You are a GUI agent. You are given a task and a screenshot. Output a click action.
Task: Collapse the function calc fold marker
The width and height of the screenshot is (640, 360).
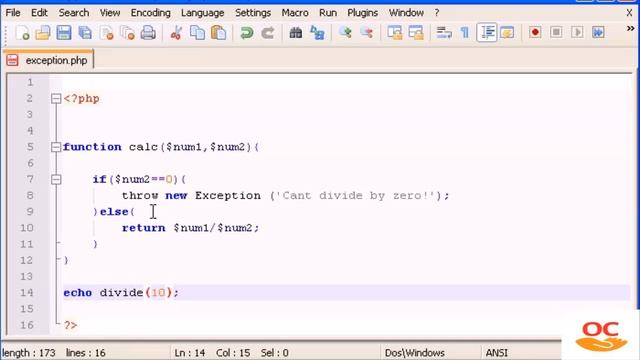point(56,147)
